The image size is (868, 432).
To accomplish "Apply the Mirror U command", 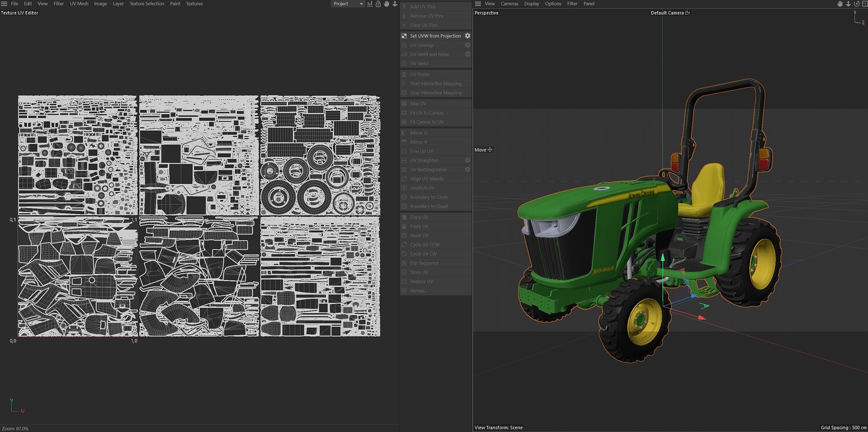I will [x=436, y=133].
